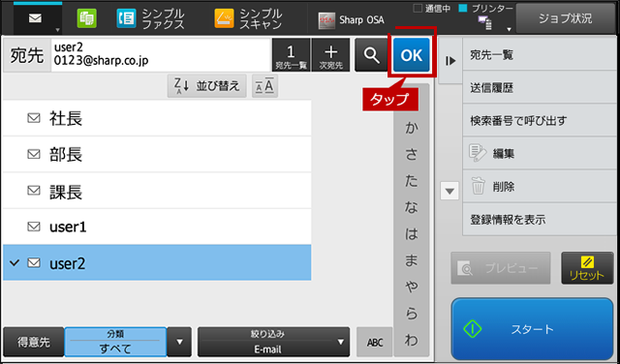Viewport: 620px width, 364px height.
Task: Click envelope icon next to 課長
Action: pos(34,191)
